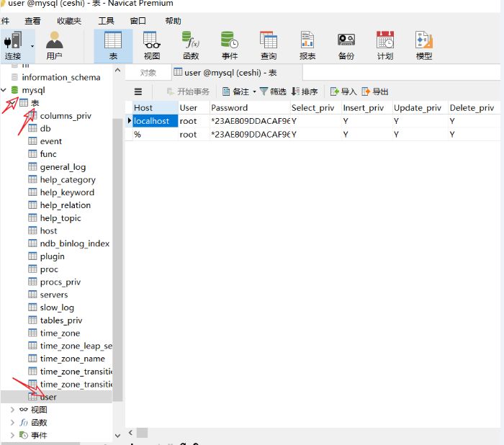Viewport: 504px width, 445px height.
Task: Click the Filter (筛选) button
Action: [273, 91]
